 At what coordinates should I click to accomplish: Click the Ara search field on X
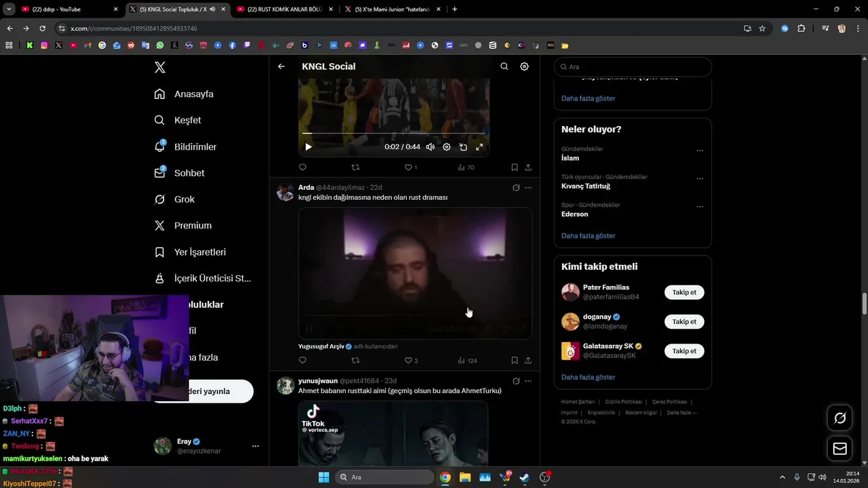[x=633, y=67]
